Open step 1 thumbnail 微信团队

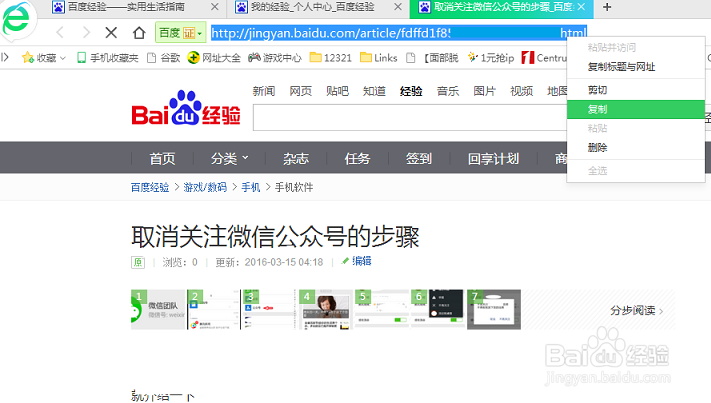[x=158, y=310]
